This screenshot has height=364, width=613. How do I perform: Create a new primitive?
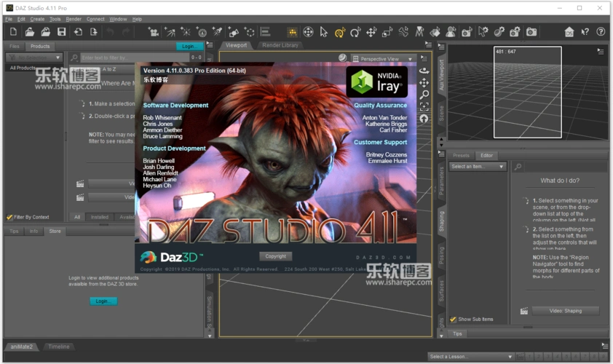coord(233,32)
